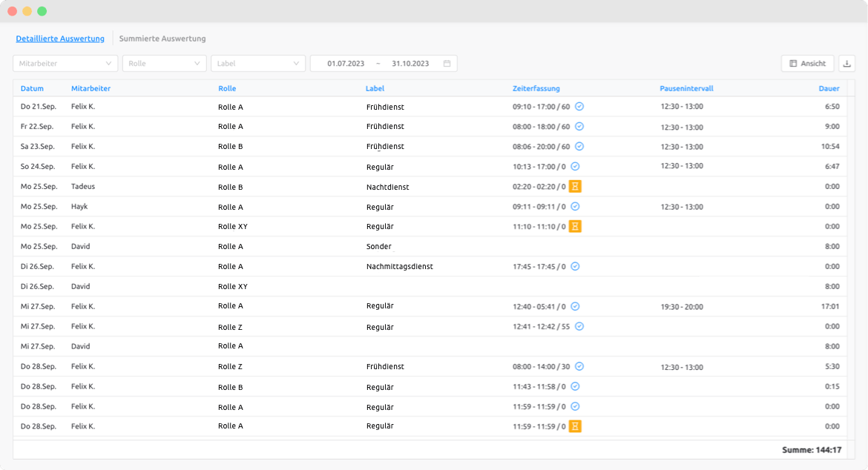Viewport: 868px width, 470px height.
Task: Click start date 01.07.2023 field
Action: [x=346, y=64]
